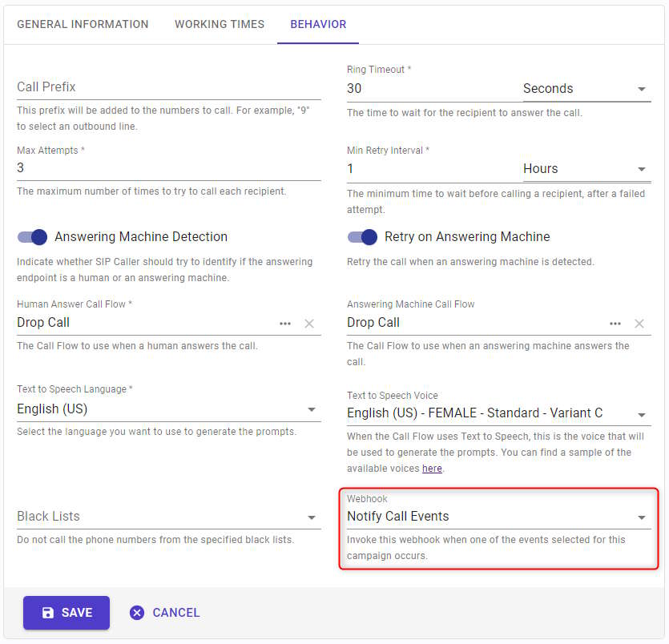Clear the Answering Machine Call Flow selection

coord(639,324)
